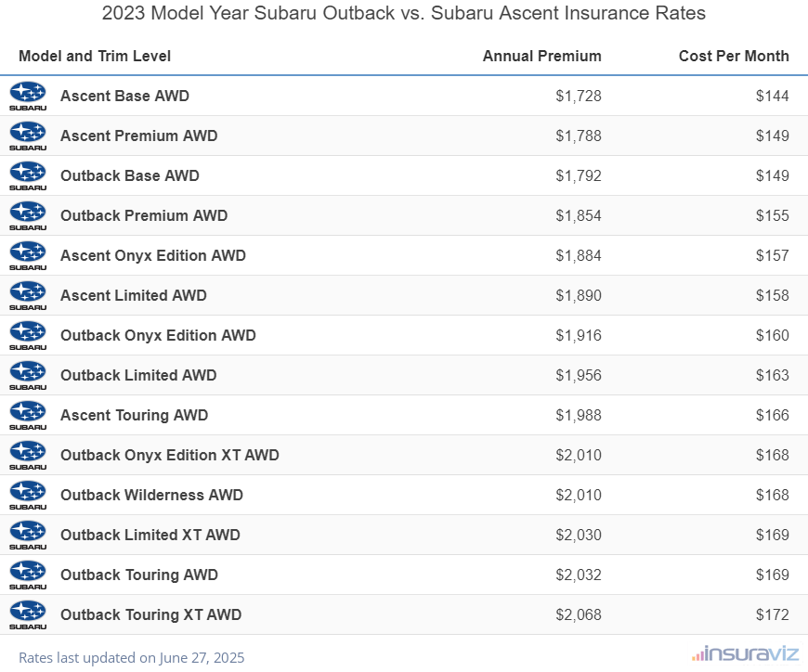
Task: Click the Subaru logo beside Ascent Limited AWD
Action: (28, 295)
